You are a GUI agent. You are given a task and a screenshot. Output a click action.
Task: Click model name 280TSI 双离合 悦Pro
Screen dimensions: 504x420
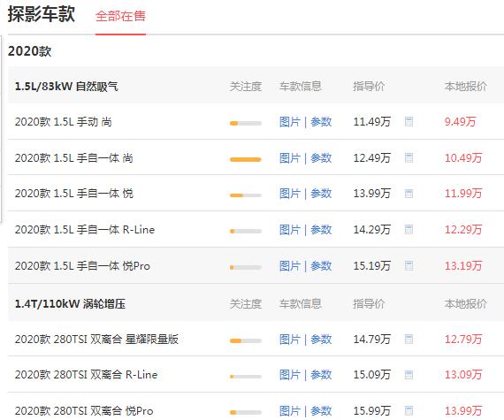[x=84, y=410]
